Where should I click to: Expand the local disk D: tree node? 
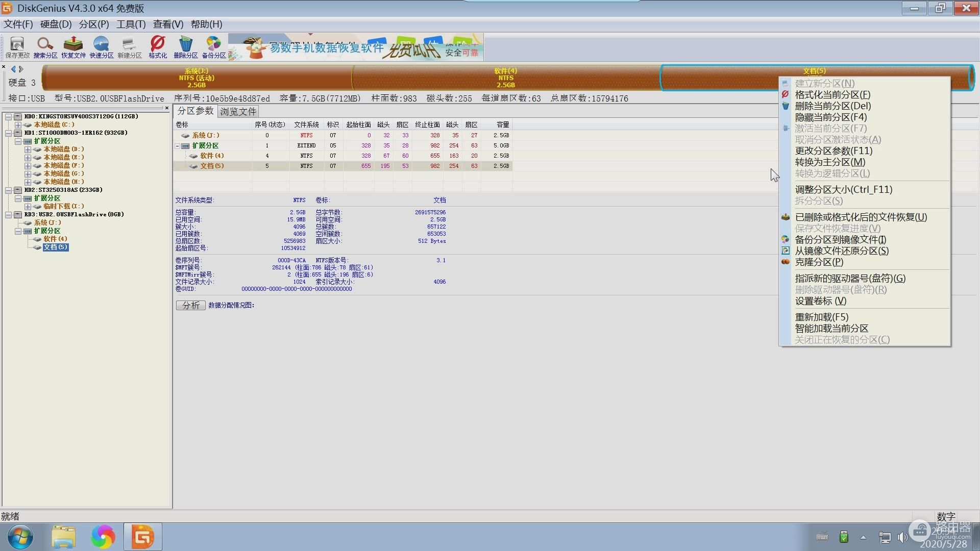pos(28,149)
